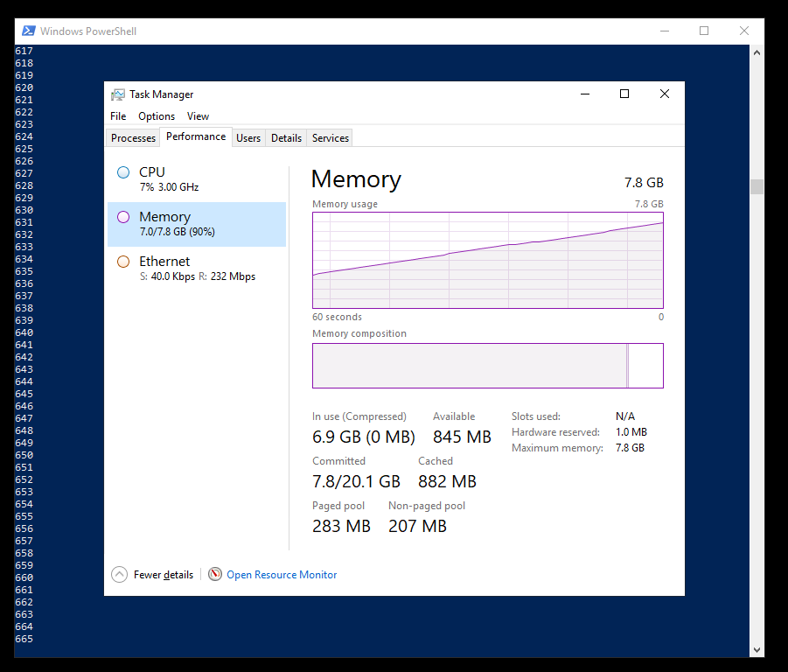This screenshot has height=672, width=788.
Task: Minimize the Windows PowerShell window
Action: pyautogui.click(x=665, y=31)
